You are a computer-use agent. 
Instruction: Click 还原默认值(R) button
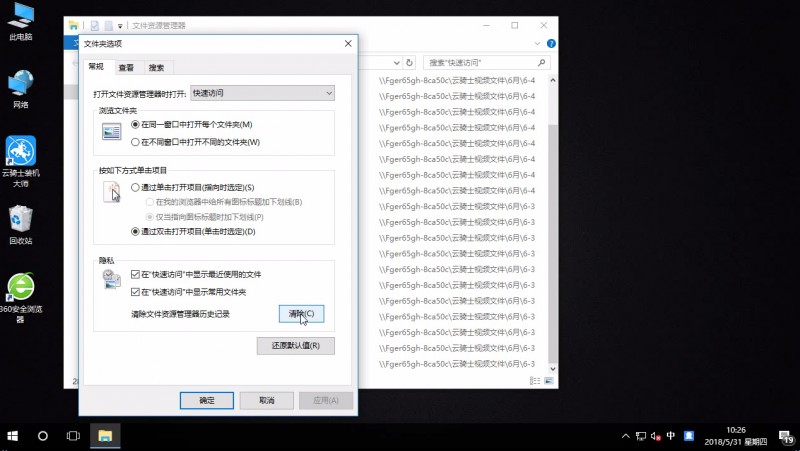pos(296,345)
